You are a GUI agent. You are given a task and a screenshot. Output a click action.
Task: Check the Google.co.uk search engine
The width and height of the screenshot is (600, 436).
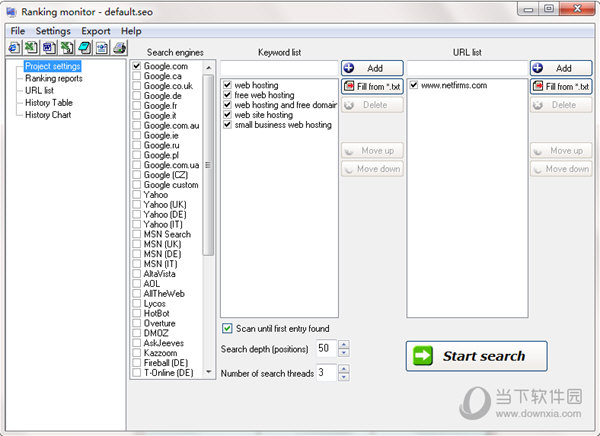[137, 86]
